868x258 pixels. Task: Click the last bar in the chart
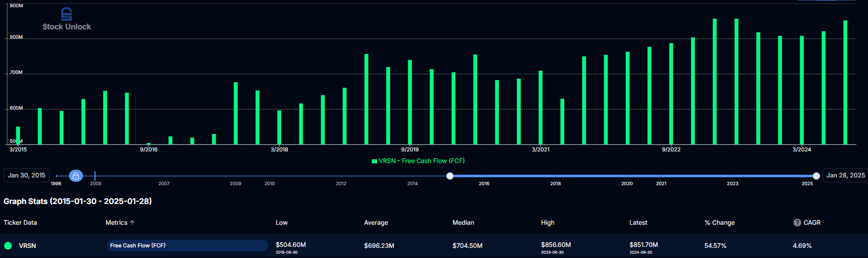(845, 82)
